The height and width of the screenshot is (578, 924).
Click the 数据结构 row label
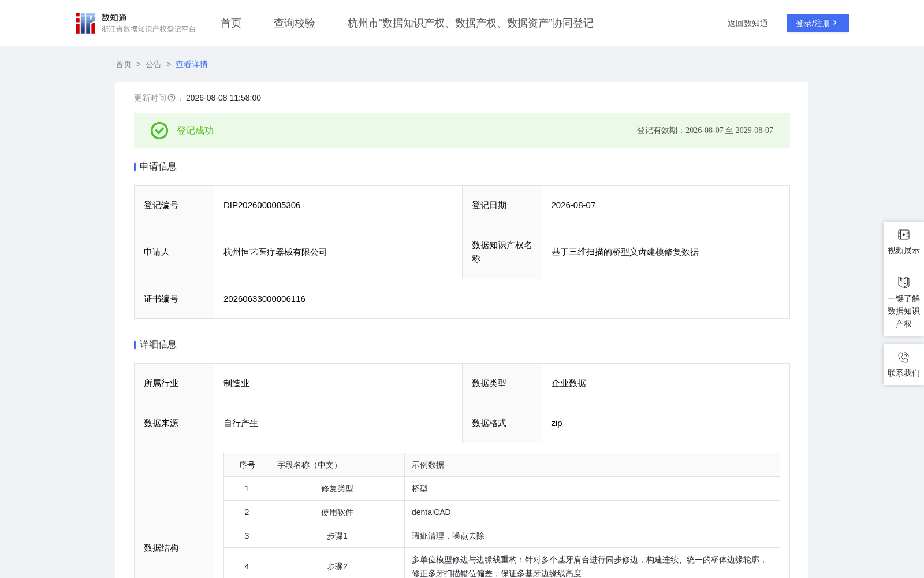point(161,548)
